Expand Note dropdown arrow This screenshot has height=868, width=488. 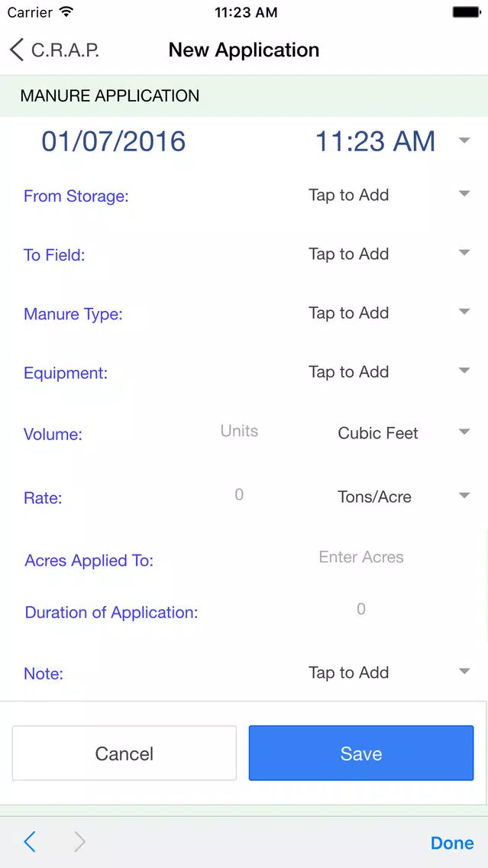pyautogui.click(x=464, y=672)
